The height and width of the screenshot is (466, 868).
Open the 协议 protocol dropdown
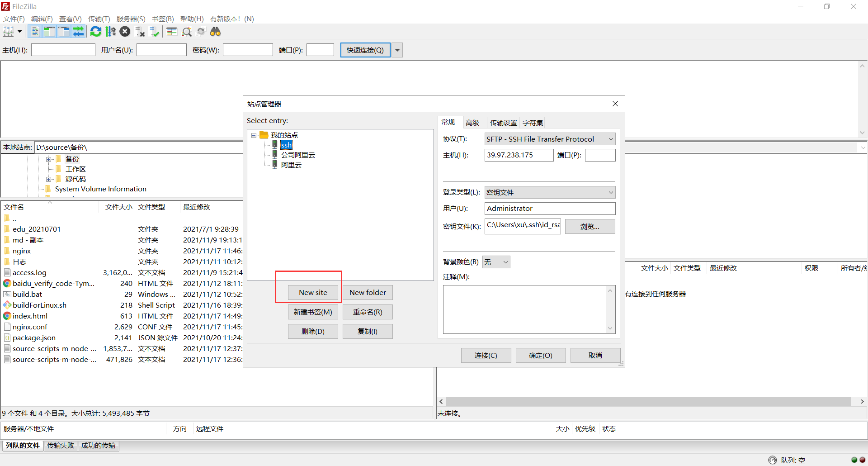pos(550,139)
